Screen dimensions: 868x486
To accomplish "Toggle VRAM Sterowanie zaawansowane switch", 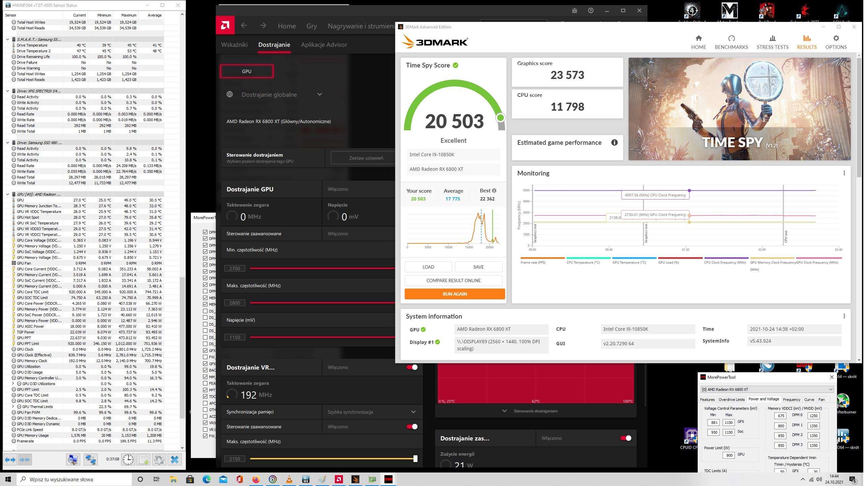I will pos(412,427).
